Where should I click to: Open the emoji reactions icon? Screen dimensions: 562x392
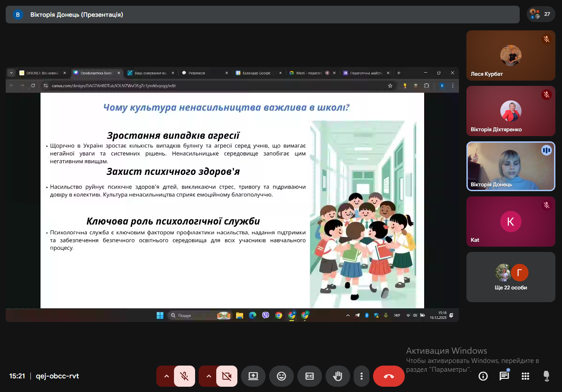pos(281,376)
